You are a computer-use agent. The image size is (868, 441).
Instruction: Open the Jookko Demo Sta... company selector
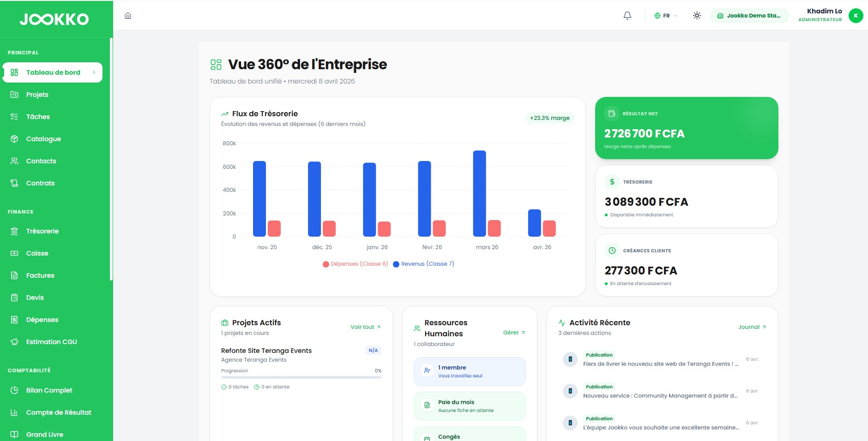pos(749,15)
